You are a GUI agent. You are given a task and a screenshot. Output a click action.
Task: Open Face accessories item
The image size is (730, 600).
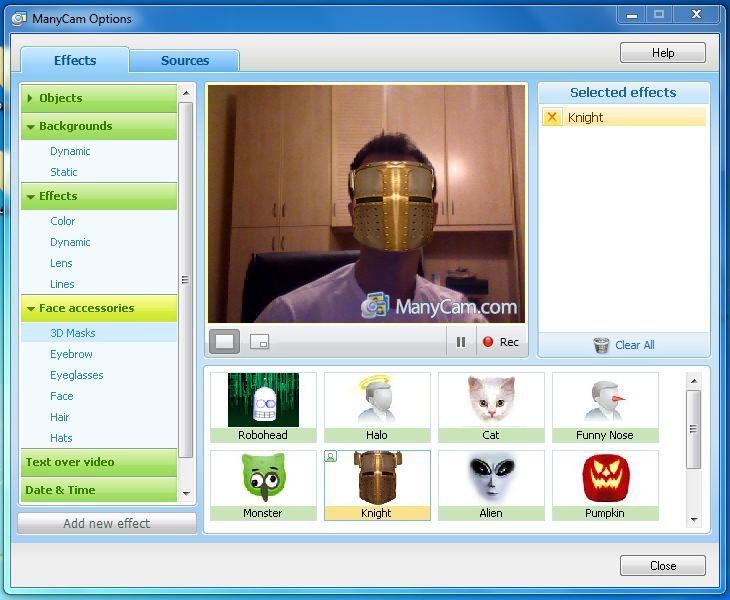[x=62, y=396]
